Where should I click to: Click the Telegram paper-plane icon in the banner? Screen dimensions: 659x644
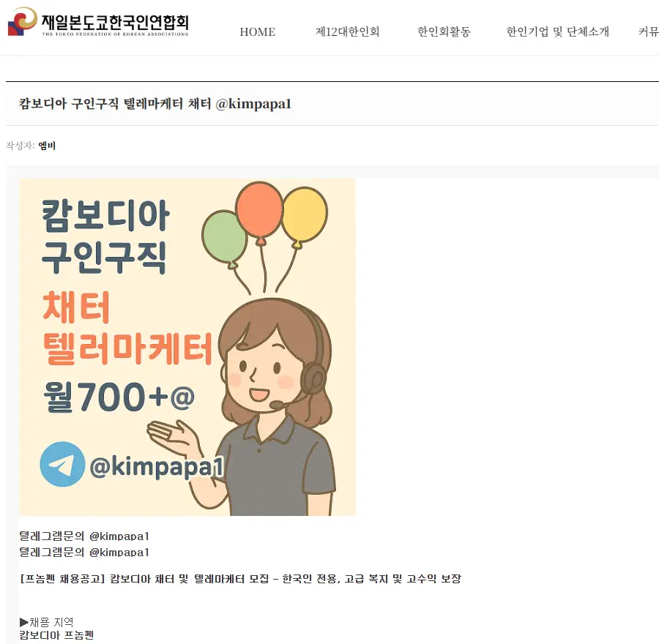(x=62, y=464)
